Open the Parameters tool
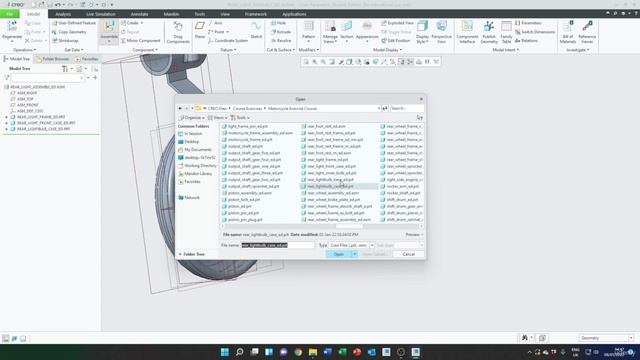Screen dimensions: 640x360 tap(528, 23)
